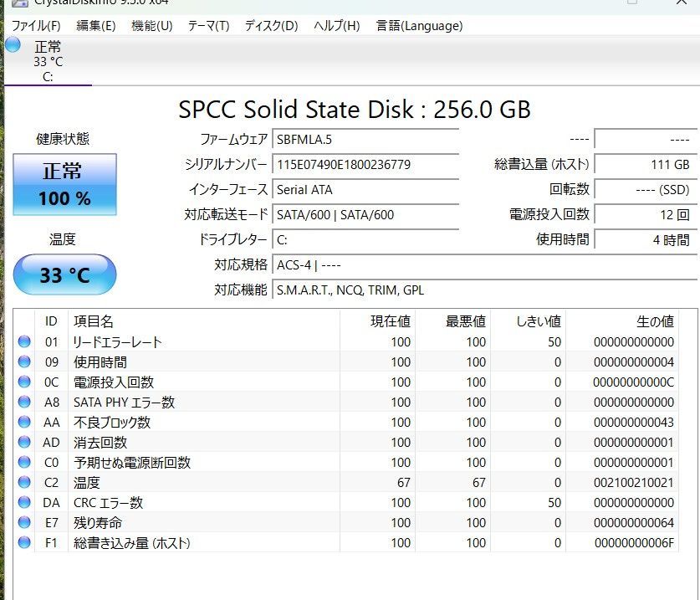Click the drive letter field C:
Screen dimensions: 700x600
365,240
